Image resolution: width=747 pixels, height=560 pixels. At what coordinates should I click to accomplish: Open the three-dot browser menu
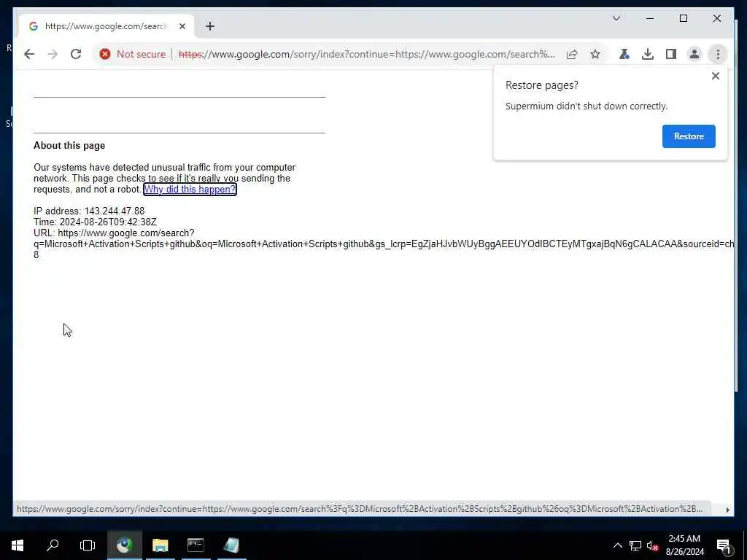(718, 54)
